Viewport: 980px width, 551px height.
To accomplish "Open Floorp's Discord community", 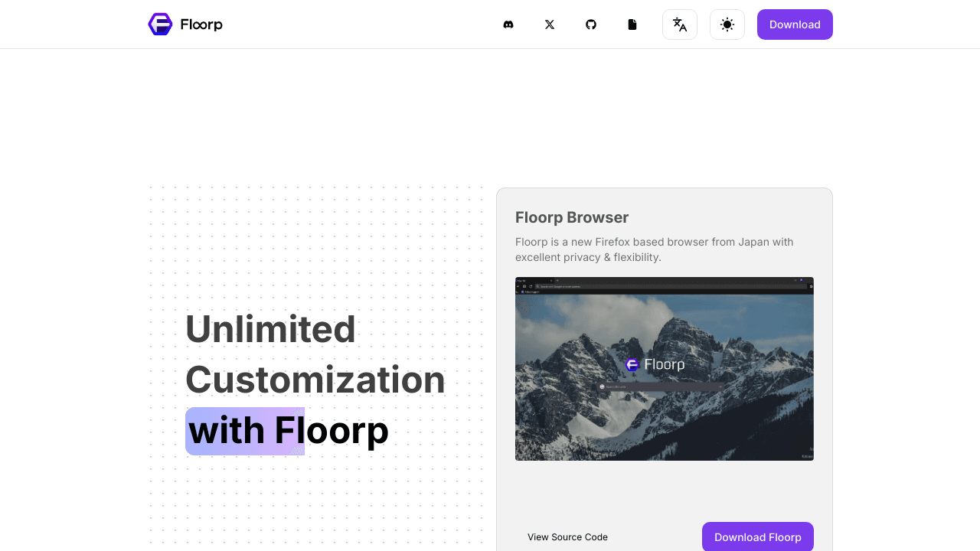I will point(508,24).
